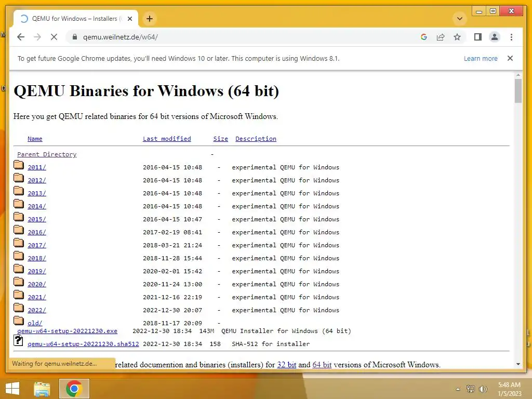This screenshot has height=399, width=532.
Task: Open the 2021/ folder link
Action: 37,297
